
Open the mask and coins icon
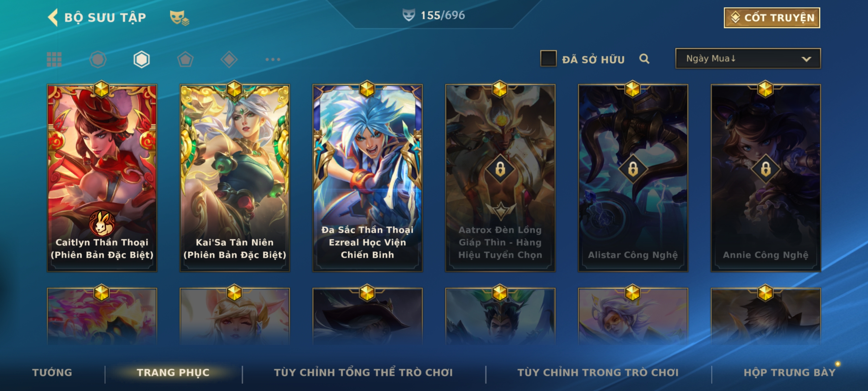(x=179, y=17)
